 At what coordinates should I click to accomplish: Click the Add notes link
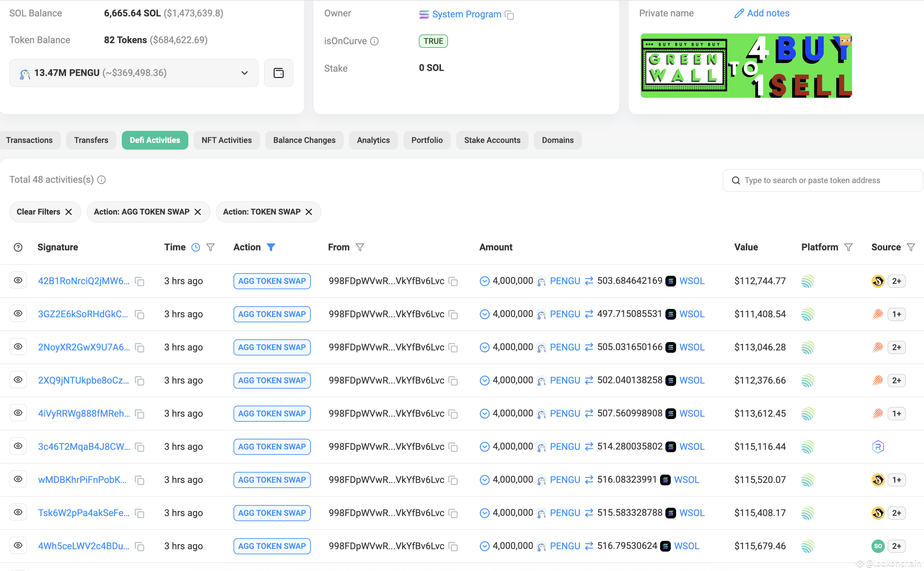point(768,13)
